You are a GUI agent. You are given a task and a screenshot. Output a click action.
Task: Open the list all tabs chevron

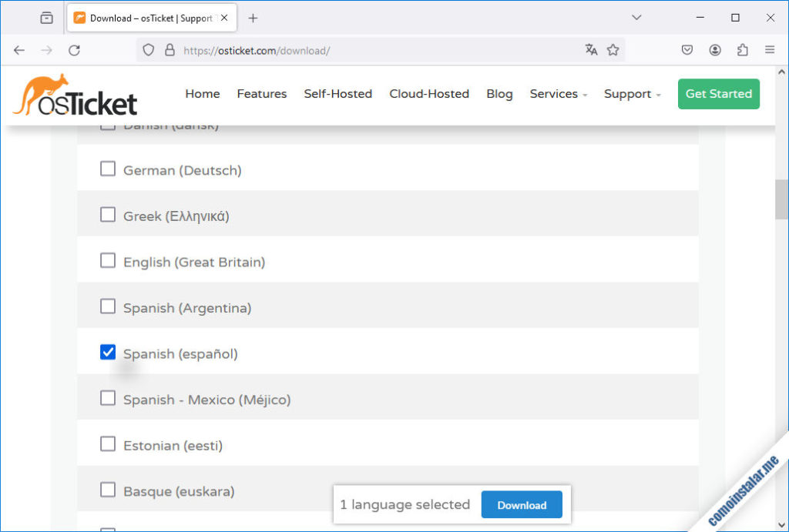click(636, 18)
